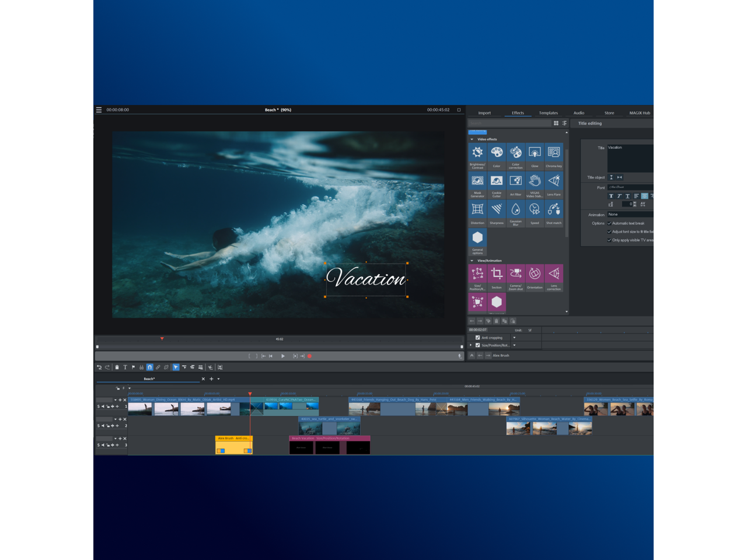Switch to the Templates tab
Viewport: 747px width, 560px height.
click(x=548, y=113)
